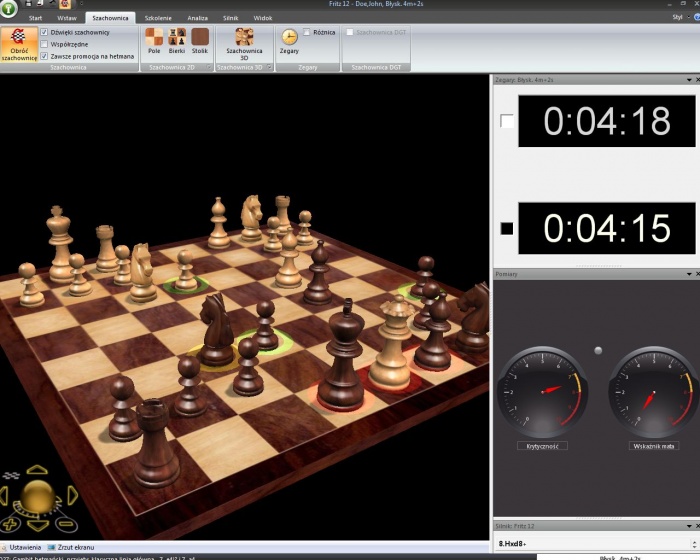Open the Wstaw ribbon tab
700x560 pixels.
click(67, 18)
